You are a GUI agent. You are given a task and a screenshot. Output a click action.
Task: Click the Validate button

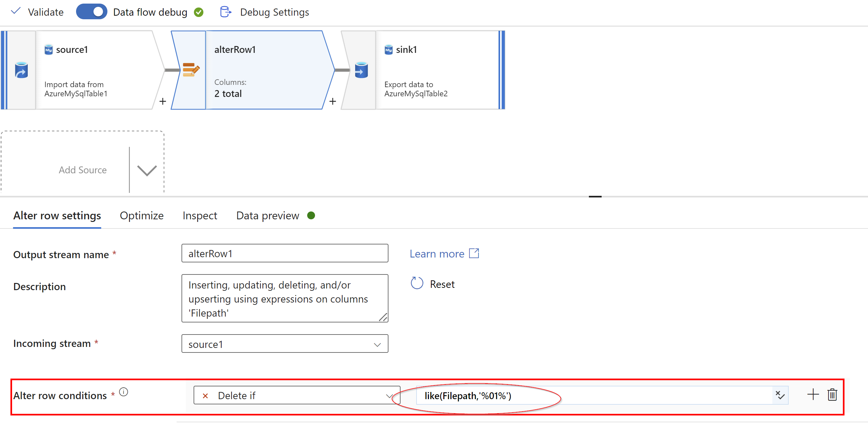(38, 12)
